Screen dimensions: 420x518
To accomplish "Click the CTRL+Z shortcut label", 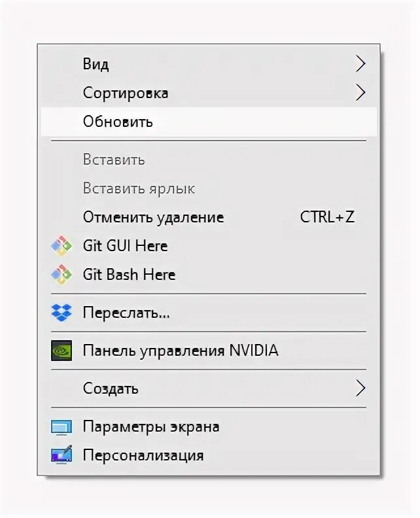I will tap(327, 217).
